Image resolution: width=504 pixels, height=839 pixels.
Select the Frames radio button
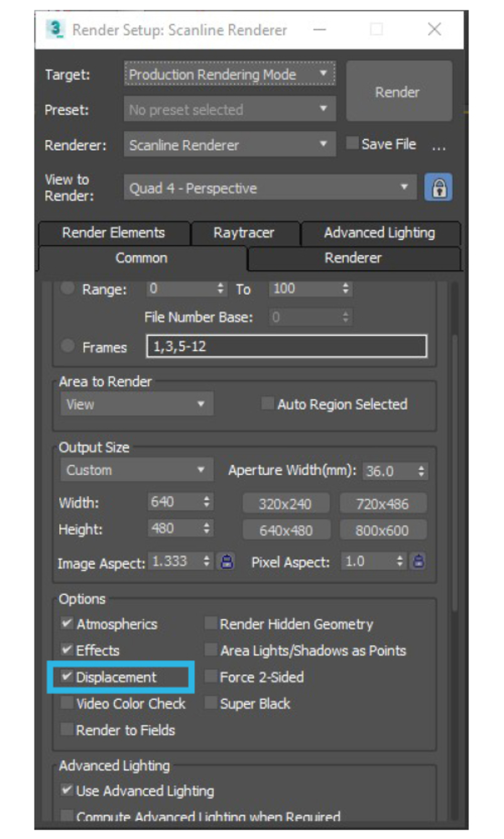click(x=68, y=346)
